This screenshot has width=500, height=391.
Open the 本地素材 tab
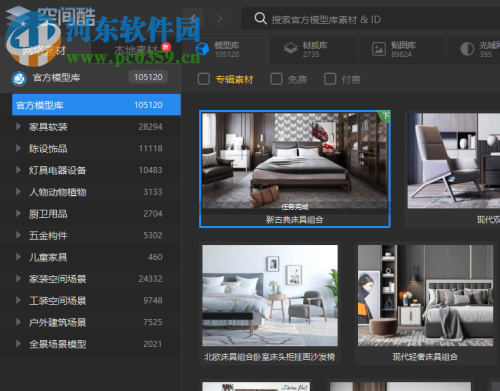point(136,50)
